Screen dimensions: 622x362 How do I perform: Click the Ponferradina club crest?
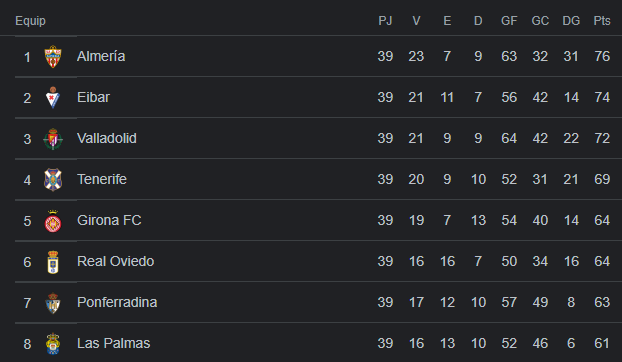[53, 303]
